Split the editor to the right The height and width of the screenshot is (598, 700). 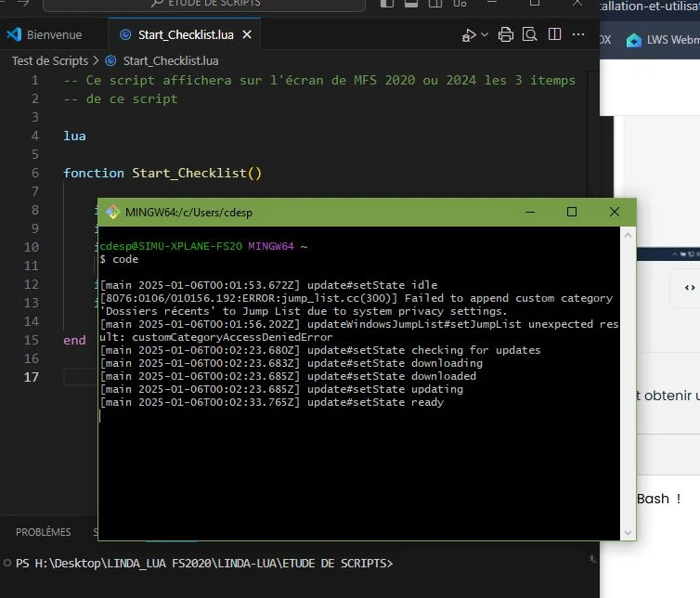pos(554,35)
